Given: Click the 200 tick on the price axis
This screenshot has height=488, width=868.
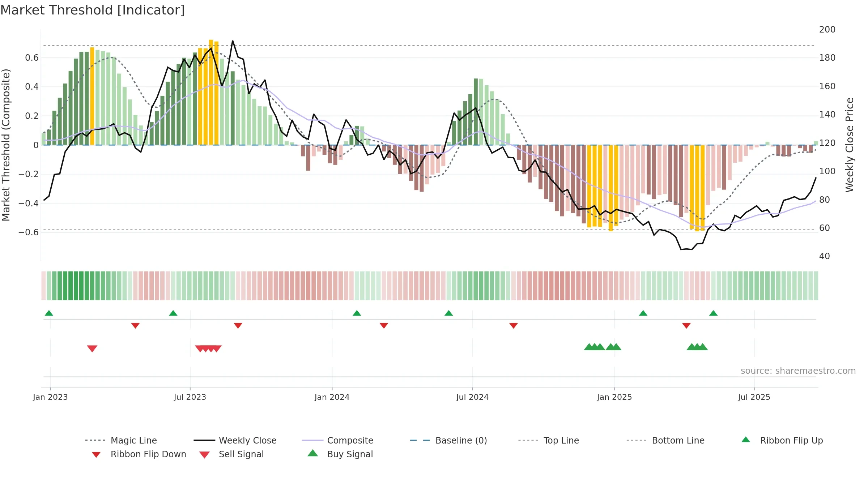Looking at the screenshot, I should (827, 30).
